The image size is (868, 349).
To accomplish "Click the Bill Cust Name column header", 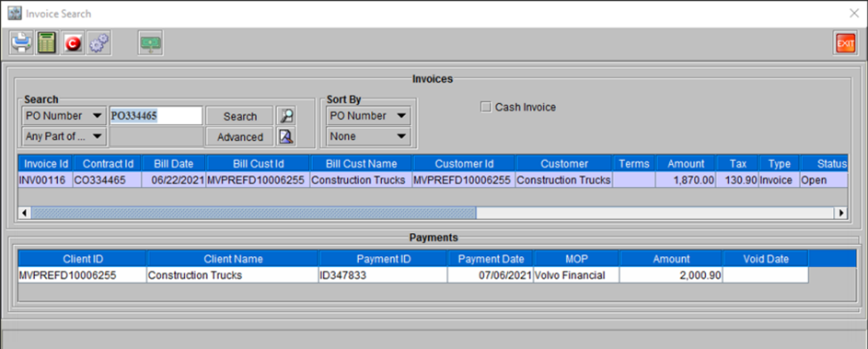I will [362, 164].
